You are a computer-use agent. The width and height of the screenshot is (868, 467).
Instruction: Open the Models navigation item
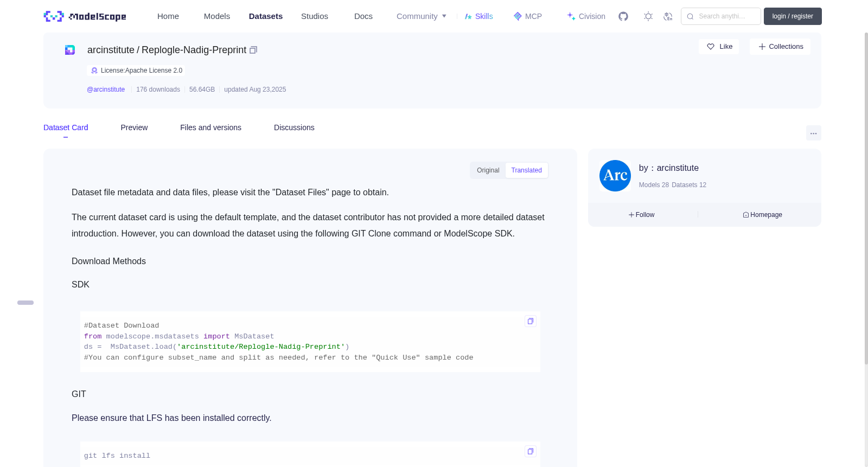tap(217, 16)
